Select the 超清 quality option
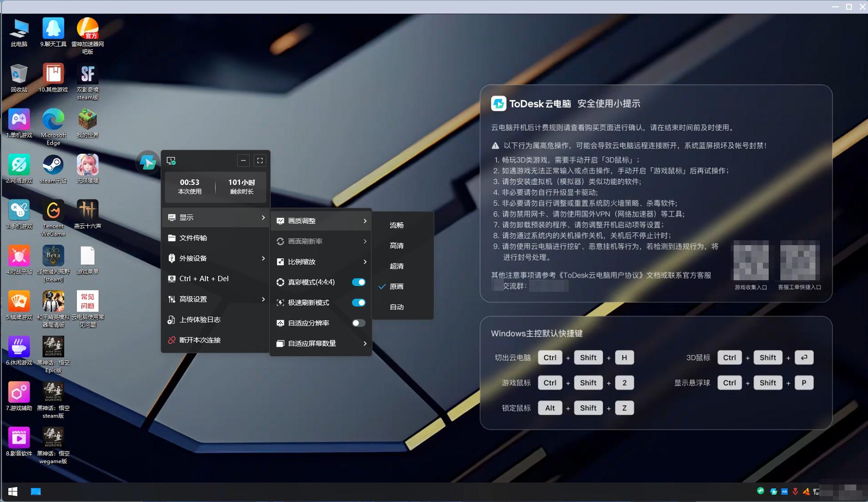Image resolution: width=868 pixels, height=502 pixels. [x=403, y=266]
